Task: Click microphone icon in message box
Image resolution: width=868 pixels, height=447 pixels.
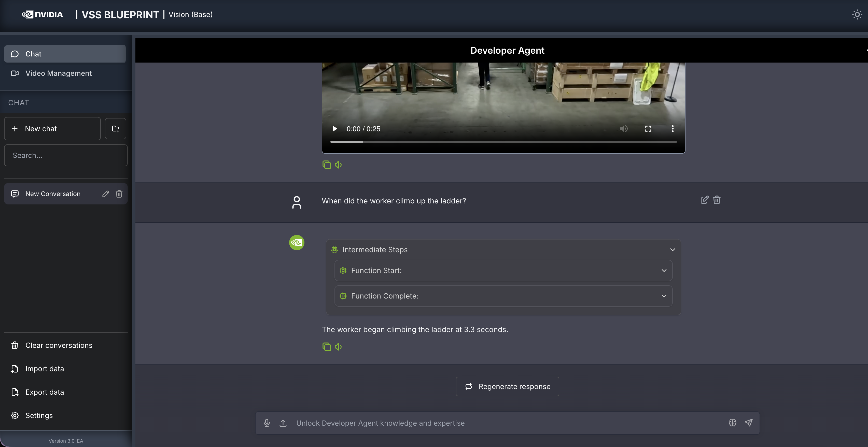Action: (267, 423)
